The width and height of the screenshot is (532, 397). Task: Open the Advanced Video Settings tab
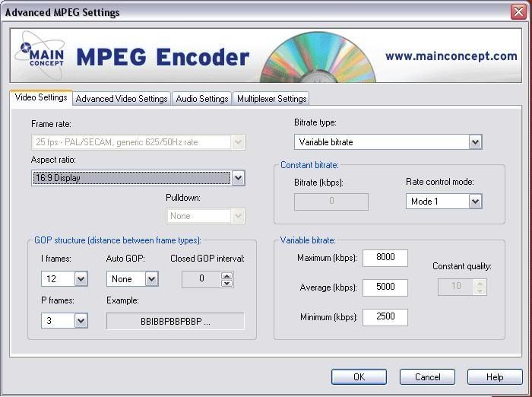[122, 99]
